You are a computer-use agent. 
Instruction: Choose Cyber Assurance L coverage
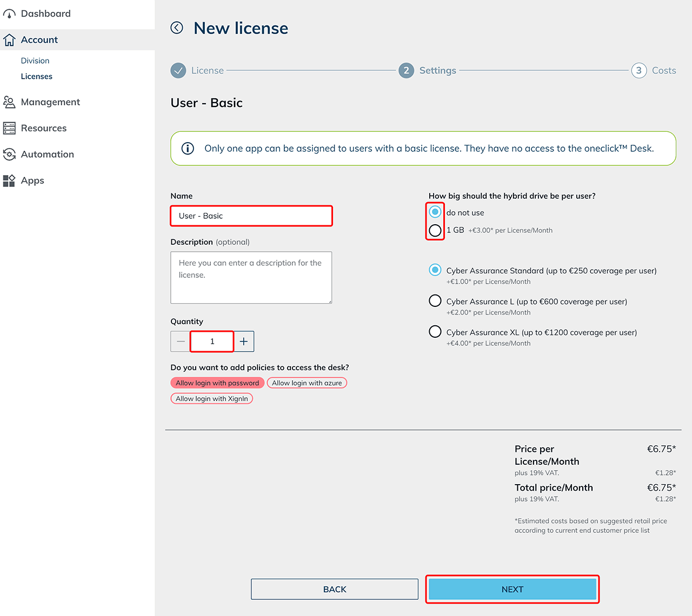point(435,301)
